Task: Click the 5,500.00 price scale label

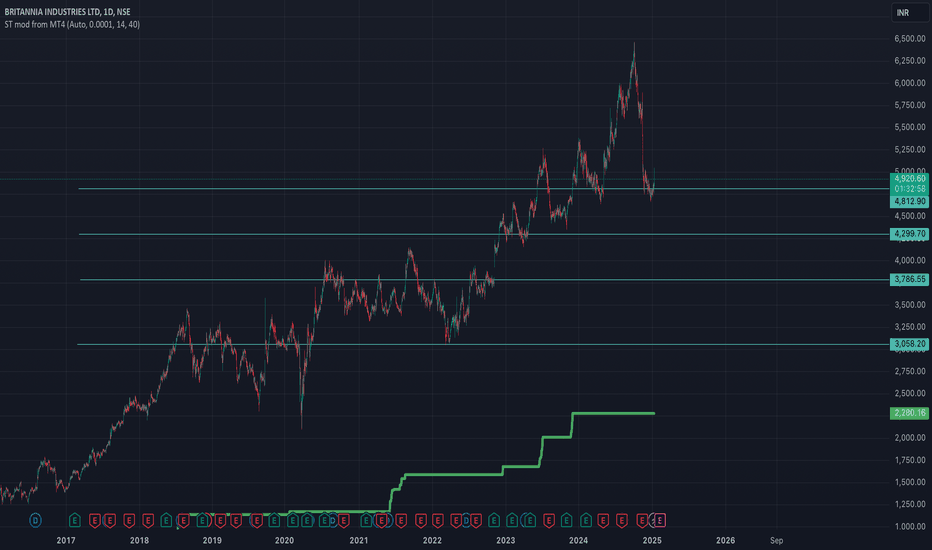Action: (910, 127)
